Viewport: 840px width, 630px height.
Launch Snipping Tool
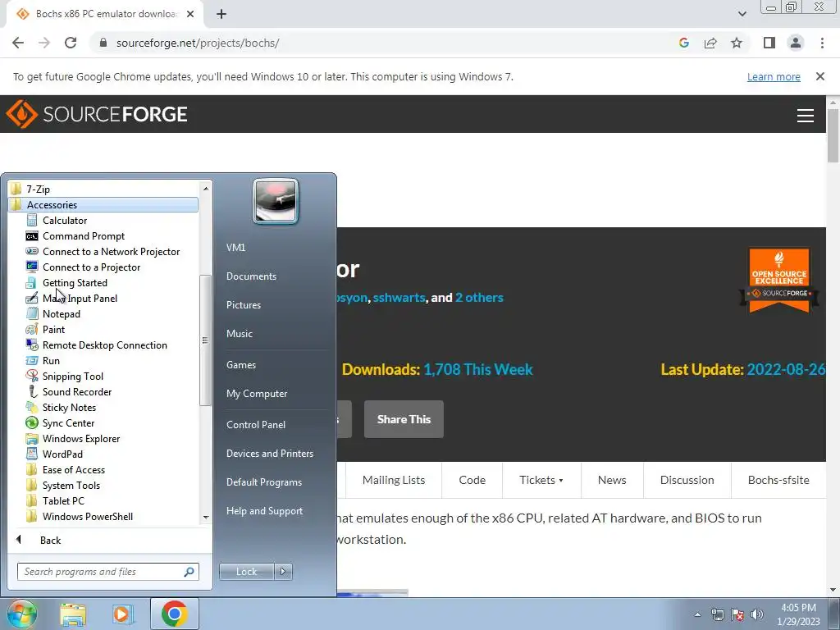click(72, 376)
